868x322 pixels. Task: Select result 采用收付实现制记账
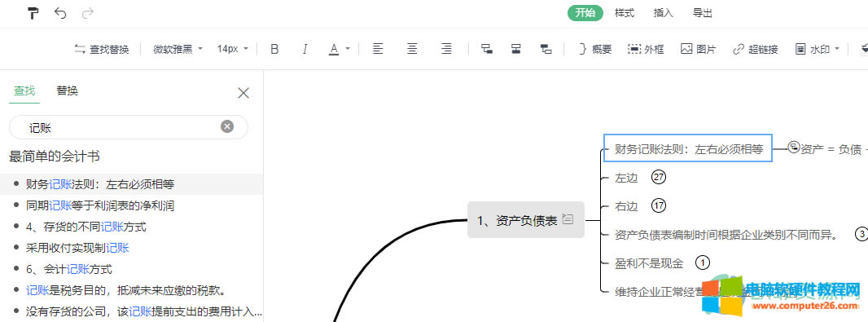tap(132, 248)
